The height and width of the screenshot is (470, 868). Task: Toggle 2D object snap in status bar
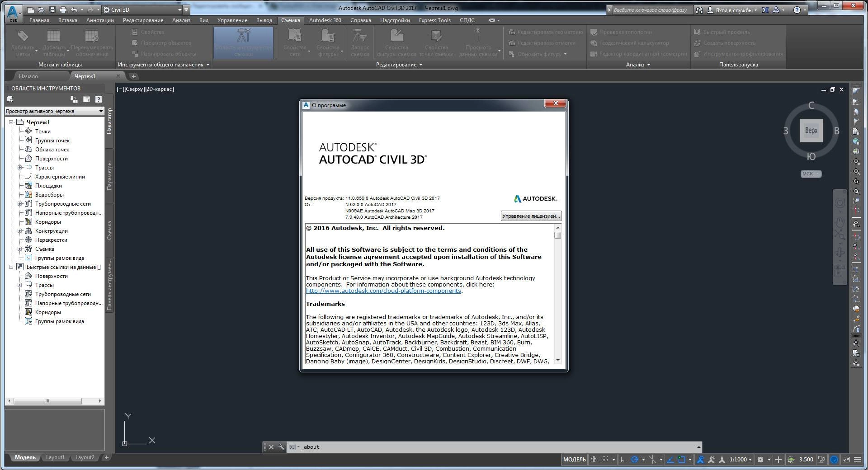coord(682,460)
